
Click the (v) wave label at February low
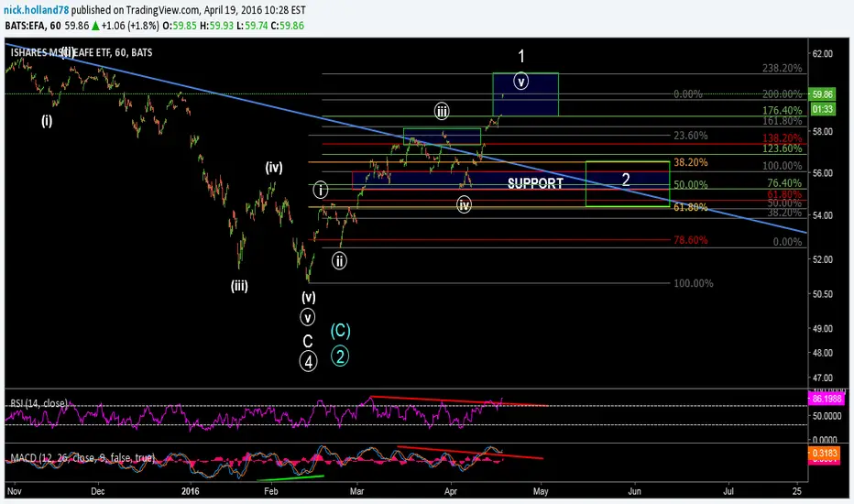tap(309, 297)
